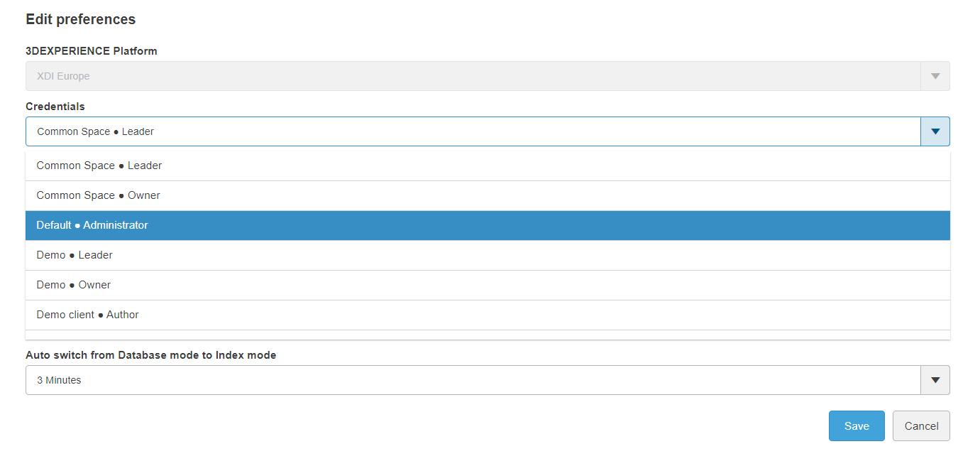
Task: Click the Edit preferences heading
Action: pyautogui.click(x=81, y=19)
